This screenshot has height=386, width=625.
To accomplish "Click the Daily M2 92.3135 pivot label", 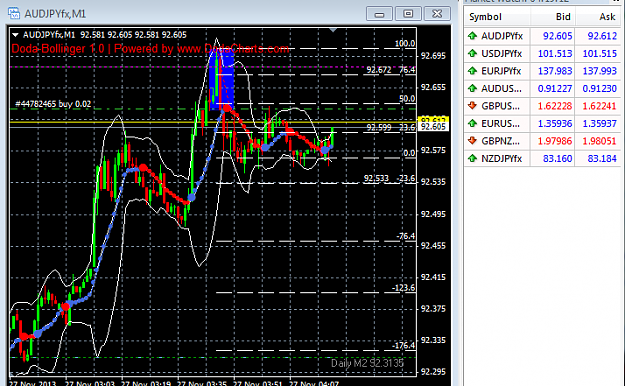I will (x=367, y=363).
